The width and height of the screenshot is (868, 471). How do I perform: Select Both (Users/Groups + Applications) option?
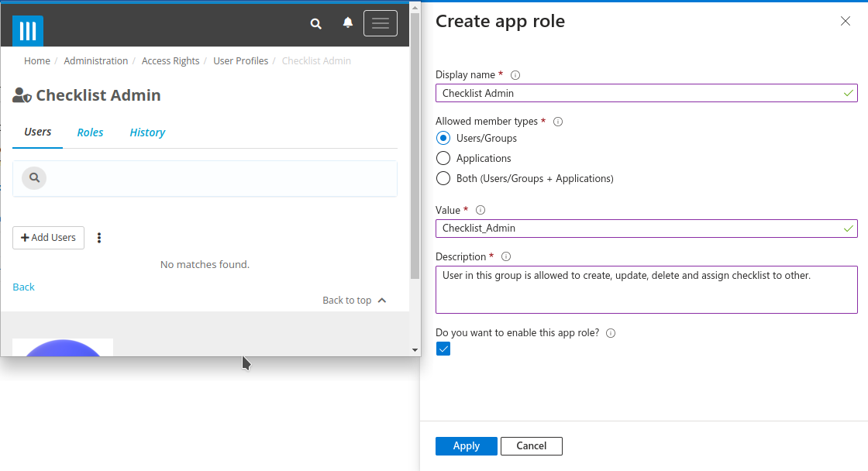pyautogui.click(x=443, y=178)
